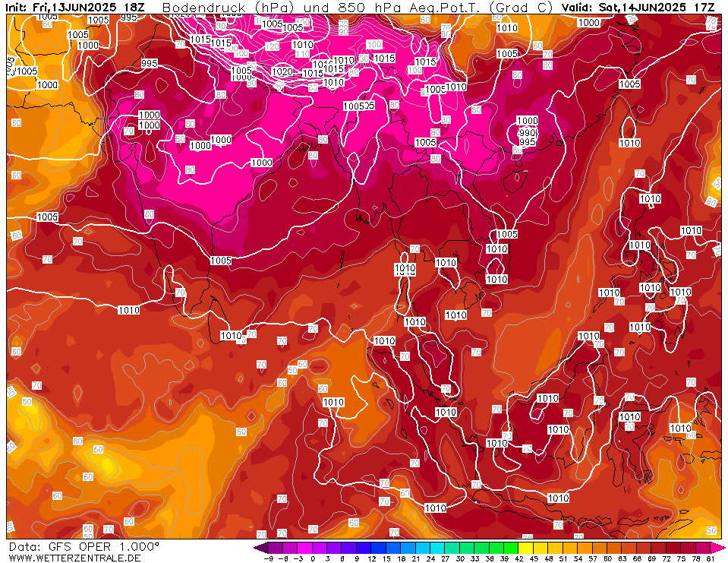Viewport: 728px width, 563px height.
Task: Click the 'Bodendruck (hPa)' map title
Action: (227, 8)
